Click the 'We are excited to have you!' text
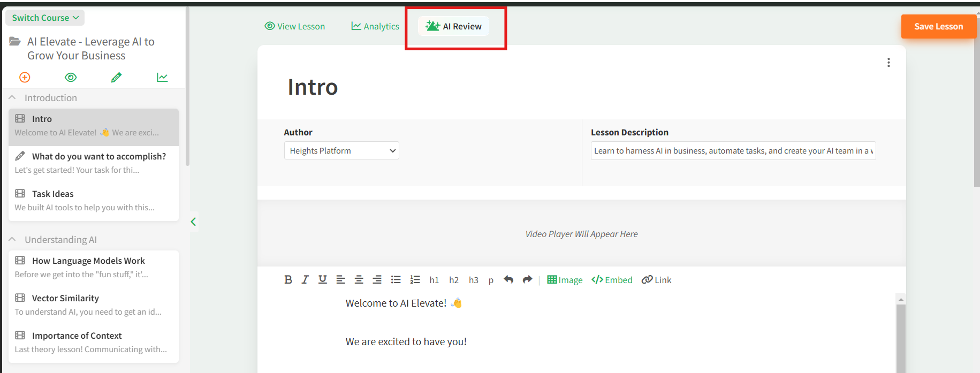This screenshot has width=980, height=373. 406,341
